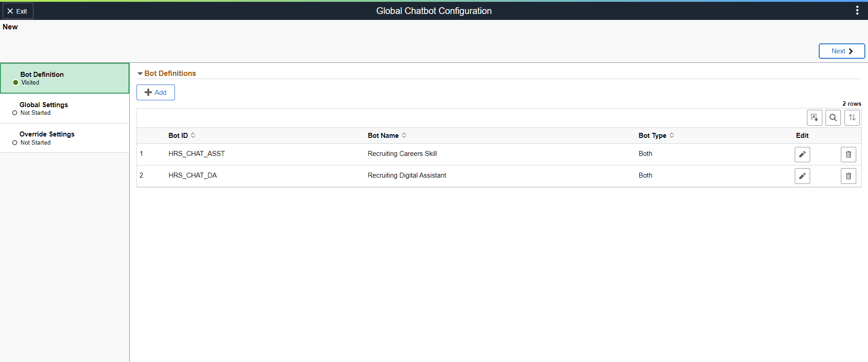The image size is (868, 362).
Task: Download the grid to spreadsheet
Action: click(814, 118)
